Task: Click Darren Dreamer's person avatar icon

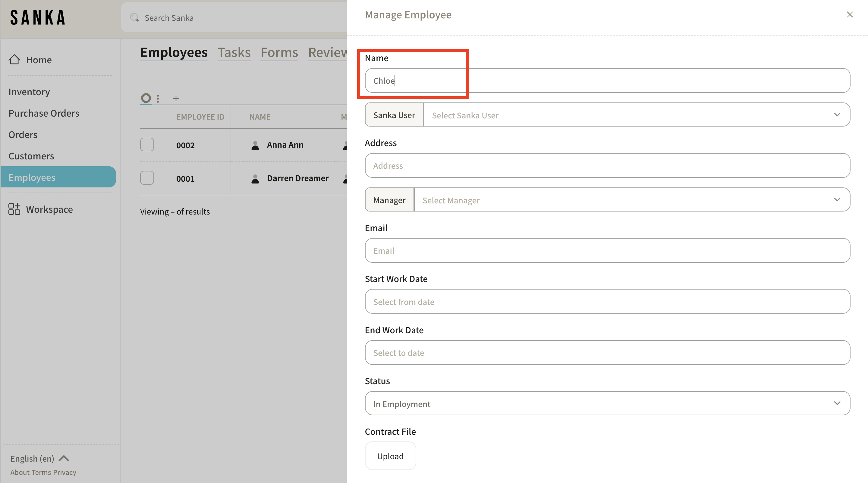Action: [255, 178]
